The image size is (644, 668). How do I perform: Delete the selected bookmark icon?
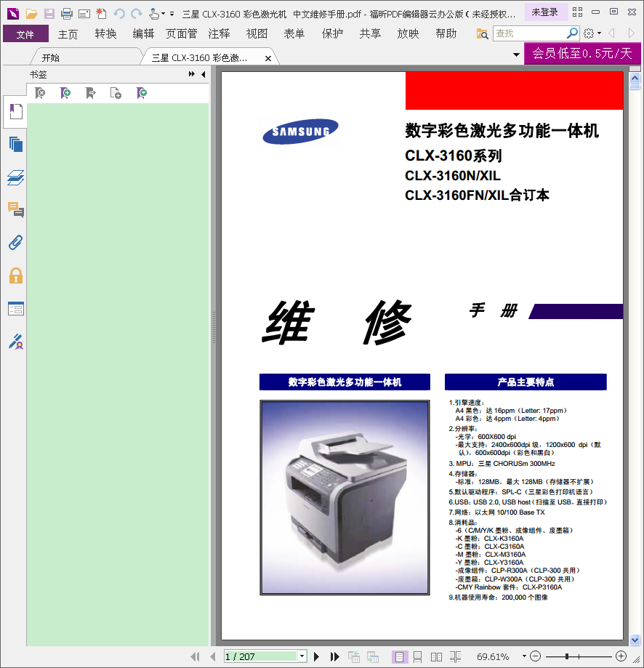coord(40,93)
